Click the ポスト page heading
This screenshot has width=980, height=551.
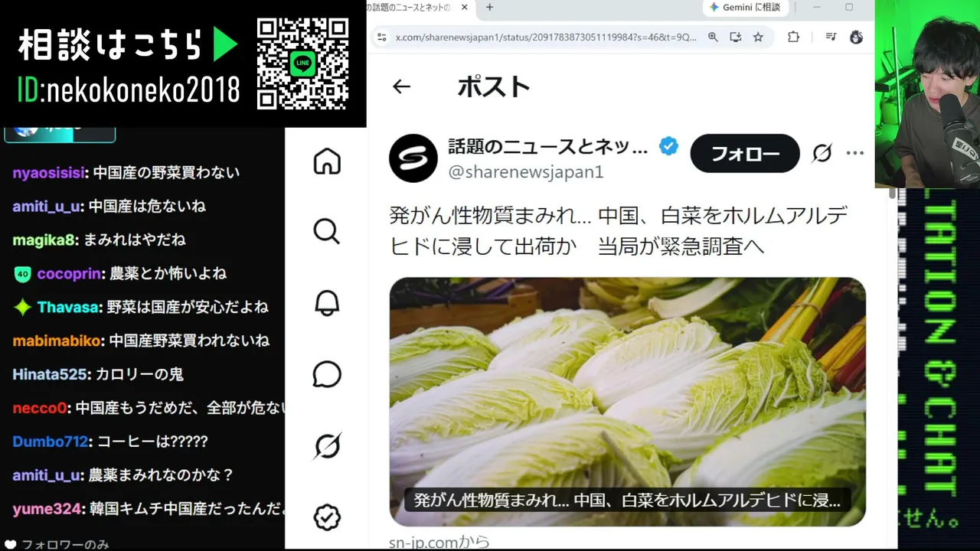[494, 86]
